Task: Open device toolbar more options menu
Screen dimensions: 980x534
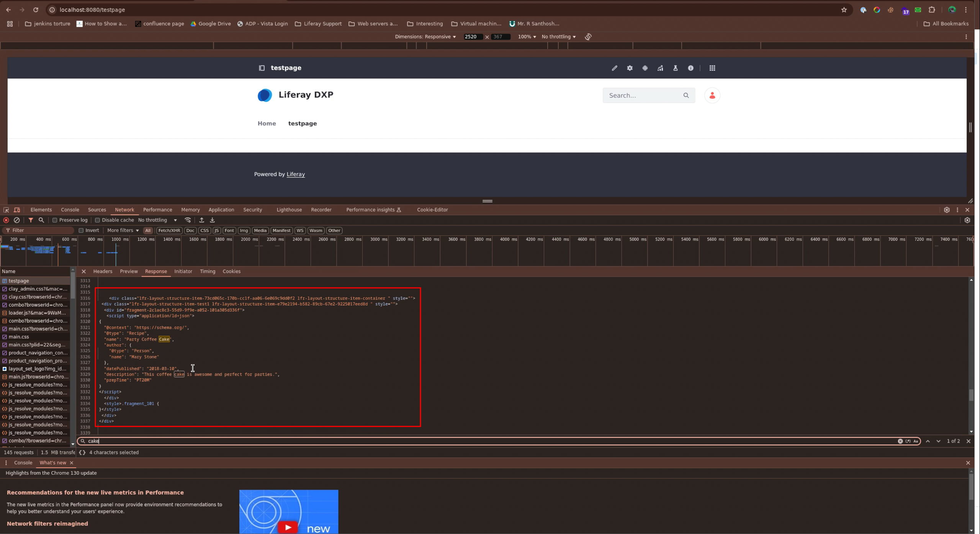Action: pos(966,37)
